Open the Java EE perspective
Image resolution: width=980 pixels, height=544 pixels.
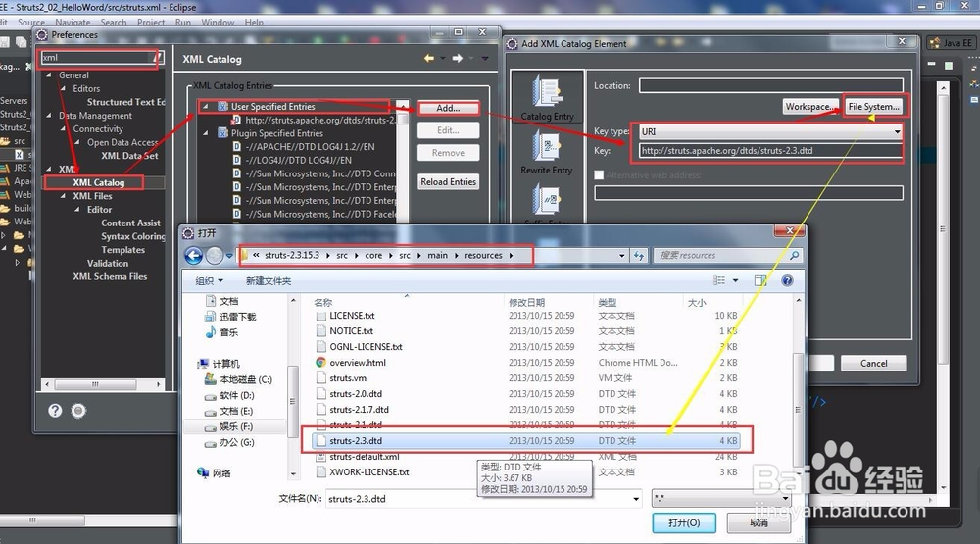[x=950, y=43]
